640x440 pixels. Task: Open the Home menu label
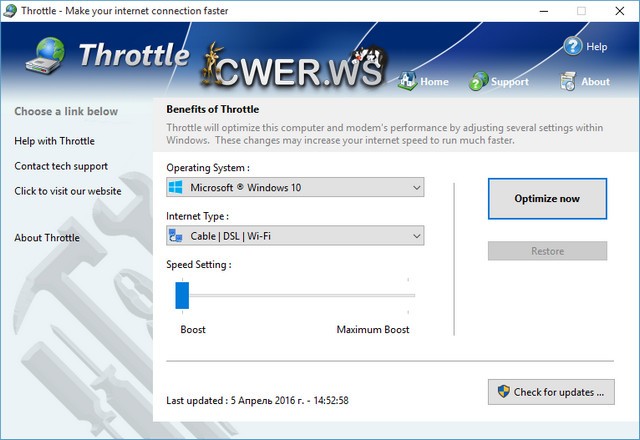pos(434,82)
